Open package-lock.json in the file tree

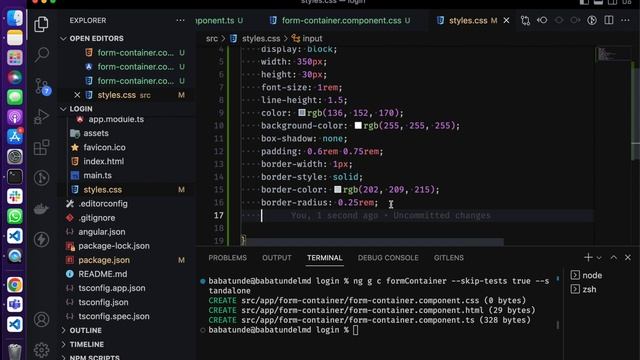114,246
